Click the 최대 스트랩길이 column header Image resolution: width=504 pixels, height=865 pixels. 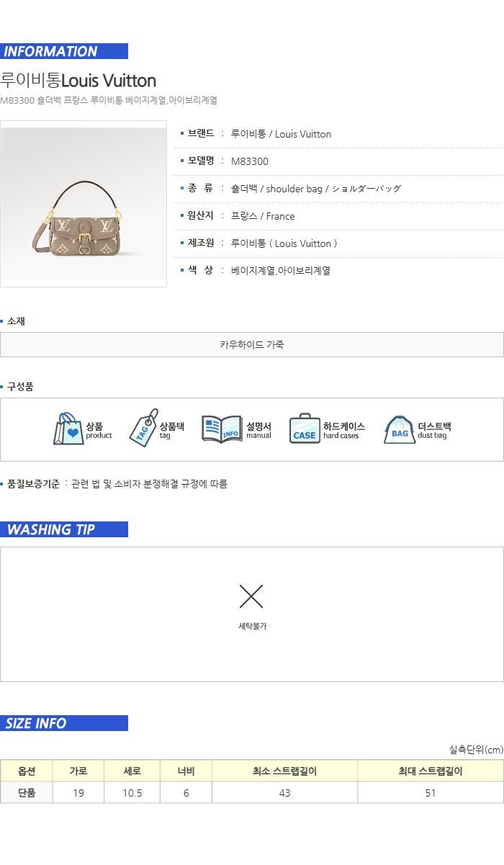point(431,771)
